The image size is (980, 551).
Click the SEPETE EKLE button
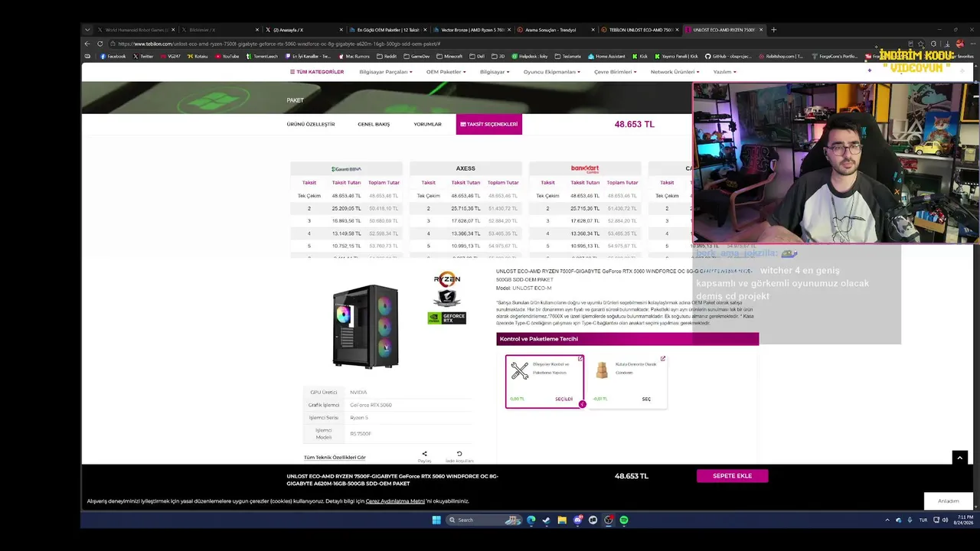tap(732, 476)
